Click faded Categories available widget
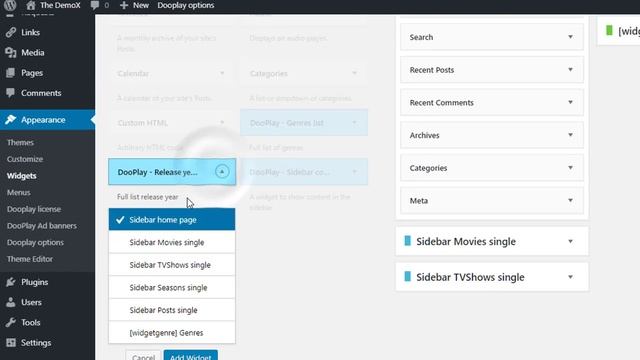 point(304,73)
